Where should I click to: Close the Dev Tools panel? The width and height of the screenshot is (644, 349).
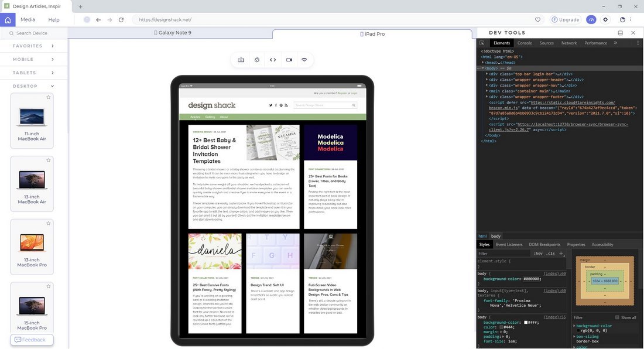tap(633, 33)
